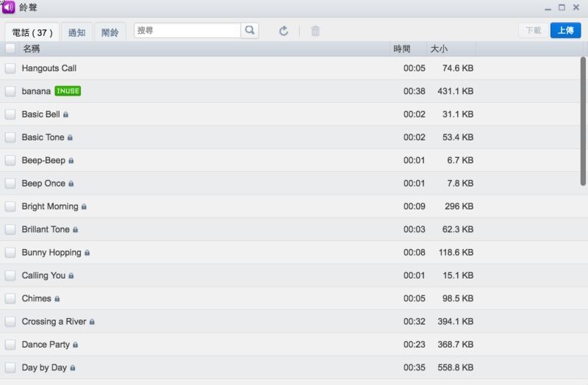Click the 296 KB size value
This screenshot has height=385, width=588.
coord(459,206)
